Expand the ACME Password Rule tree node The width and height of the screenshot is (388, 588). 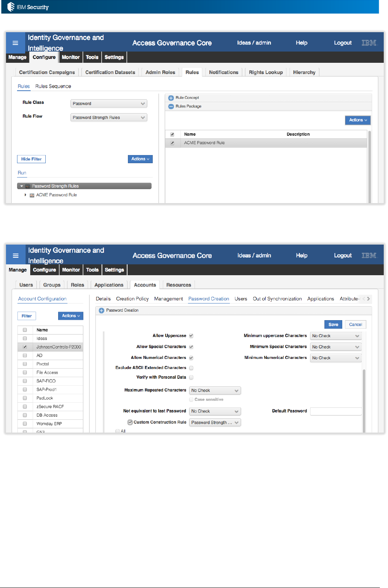[26, 195]
